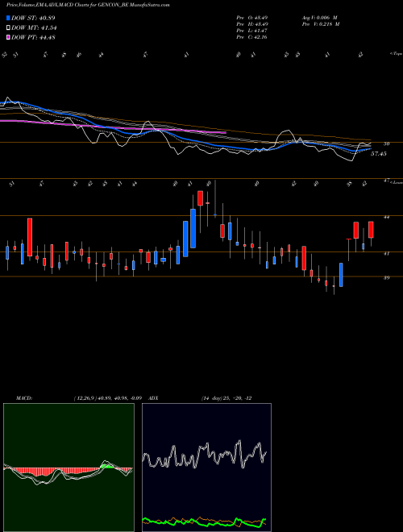Click inside the green MACD histogram chart
This screenshot has width=403, height=532.
click(x=69, y=468)
